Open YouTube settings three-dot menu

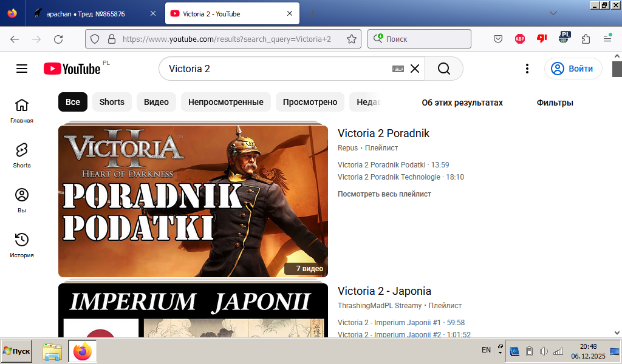coord(527,69)
